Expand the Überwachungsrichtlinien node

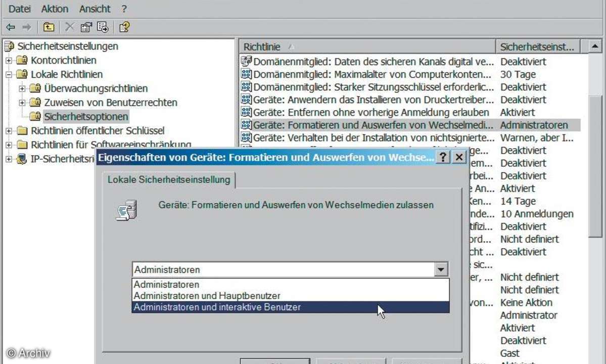coord(22,88)
